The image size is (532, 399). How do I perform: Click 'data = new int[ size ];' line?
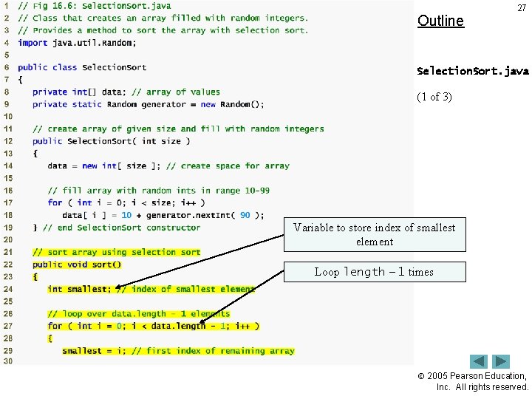(168, 166)
